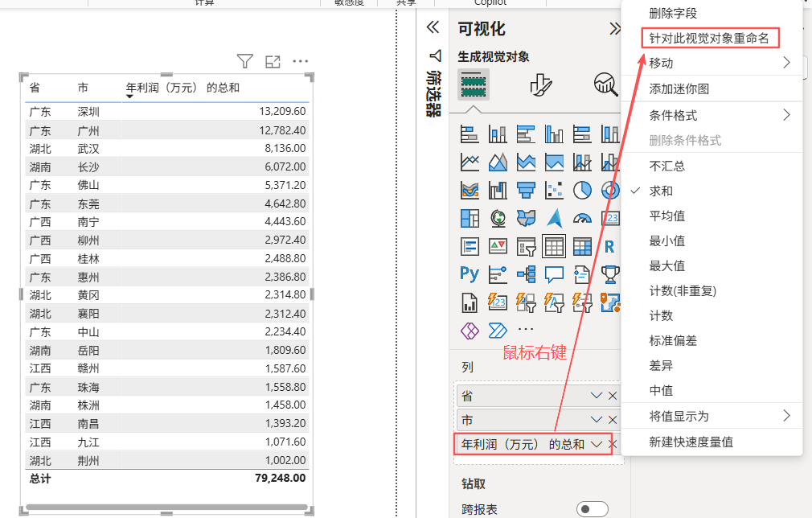Select the line chart visual
The image size is (812, 518).
[470, 162]
